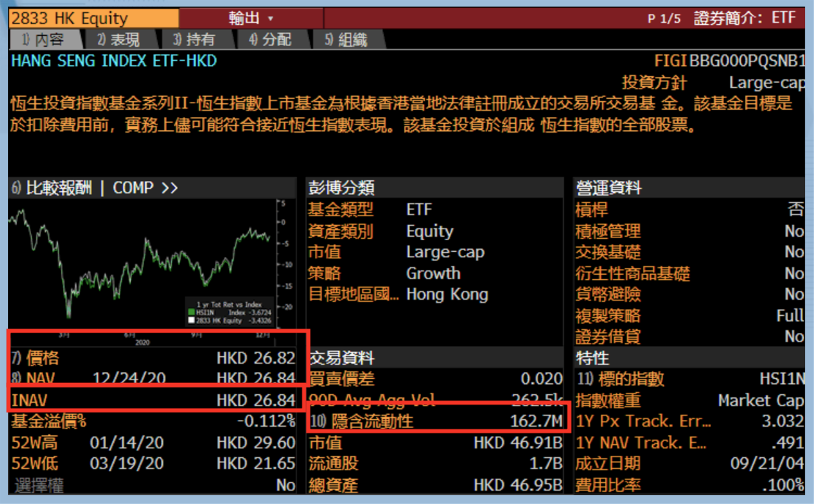Open the 輸出 dropdown menu
The height and width of the screenshot is (504, 814).
(250, 18)
